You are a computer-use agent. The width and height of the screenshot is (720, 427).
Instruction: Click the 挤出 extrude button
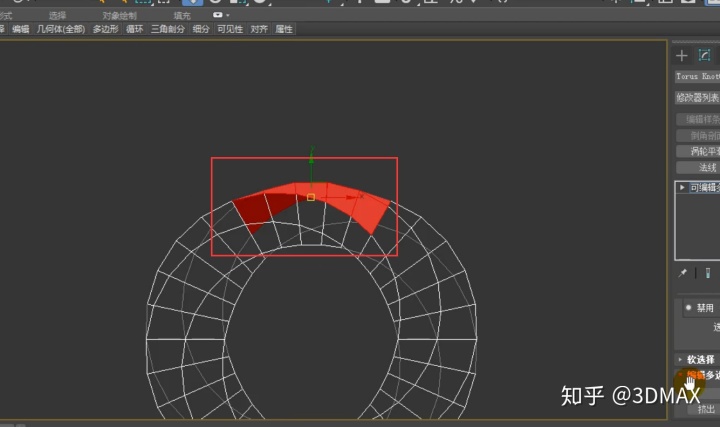(x=706, y=409)
